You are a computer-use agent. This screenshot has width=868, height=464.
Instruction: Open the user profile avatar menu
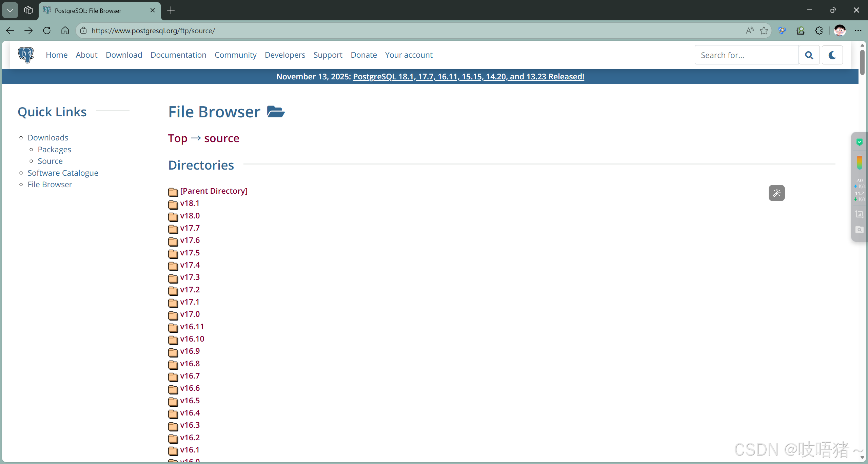pyautogui.click(x=840, y=31)
